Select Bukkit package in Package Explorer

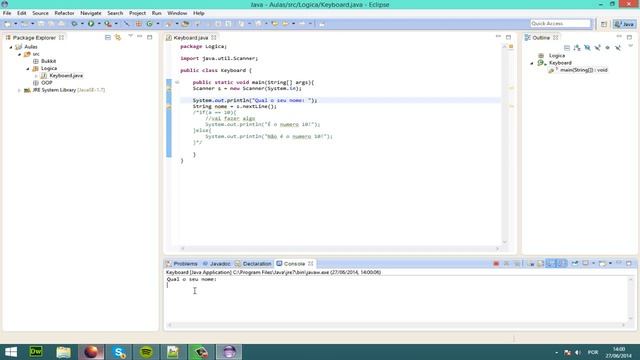coord(48,61)
